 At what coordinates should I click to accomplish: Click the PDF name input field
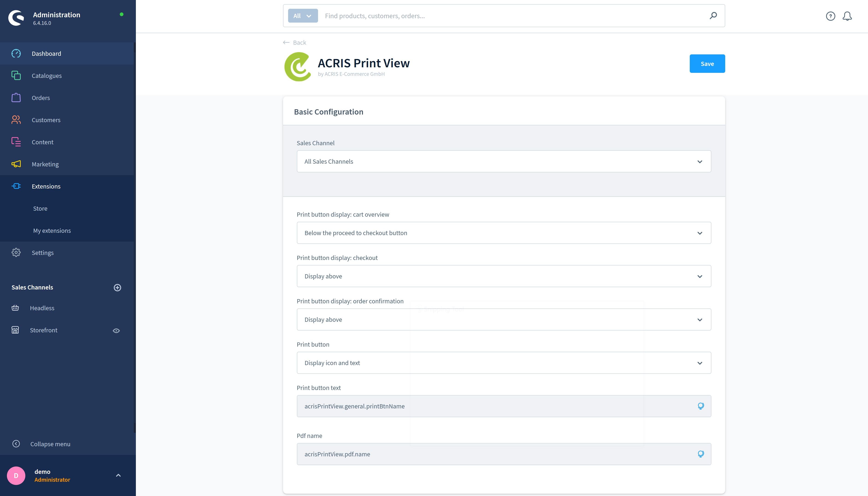tap(504, 454)
